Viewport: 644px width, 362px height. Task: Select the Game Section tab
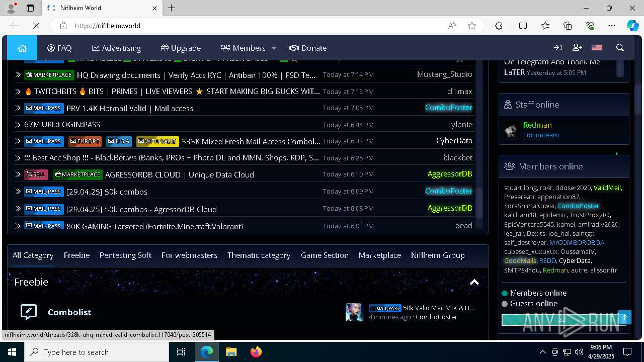click(x=325, y=255)
